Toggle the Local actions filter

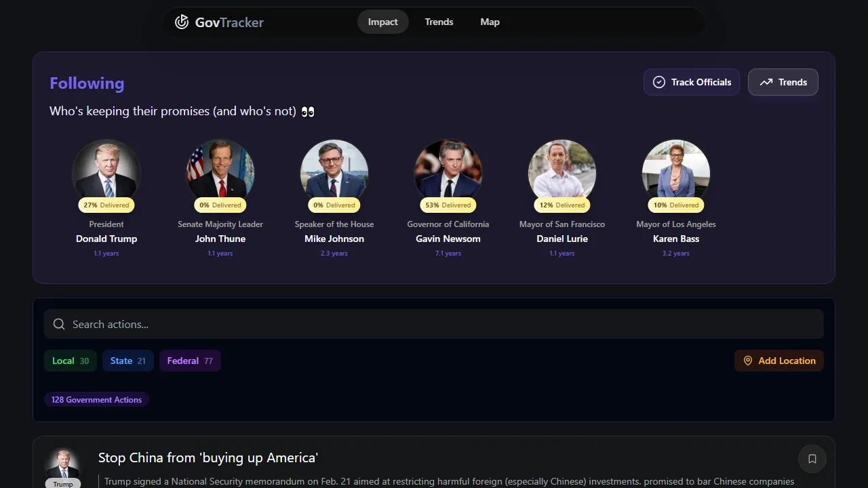click(x=70, y=361)
